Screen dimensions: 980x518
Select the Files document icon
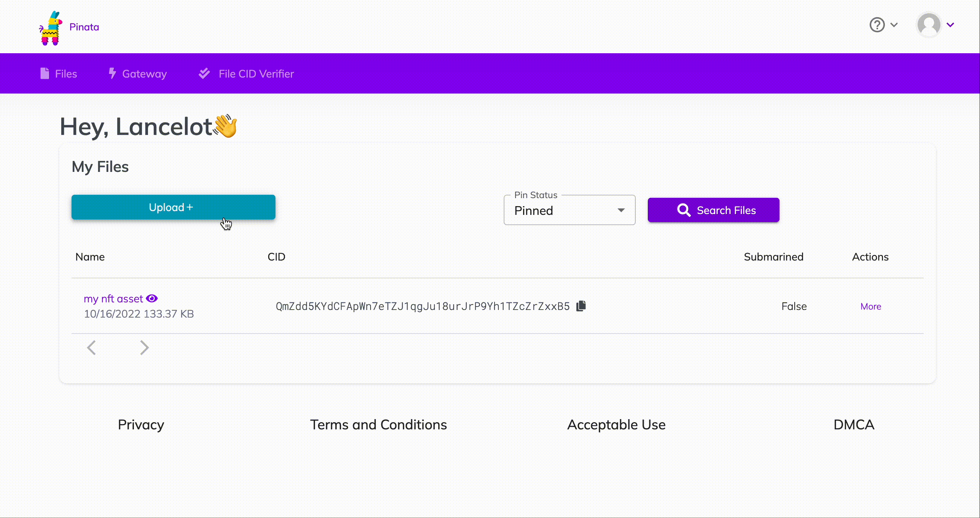click(45, 73)
